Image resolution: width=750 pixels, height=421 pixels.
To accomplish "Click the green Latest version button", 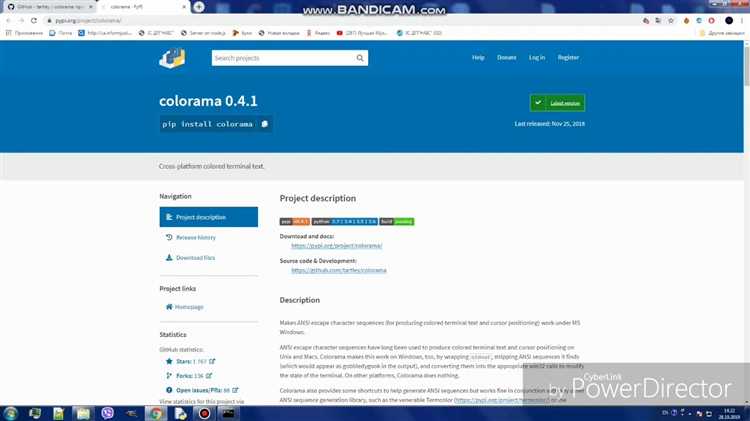I will (x=557, y=103).
